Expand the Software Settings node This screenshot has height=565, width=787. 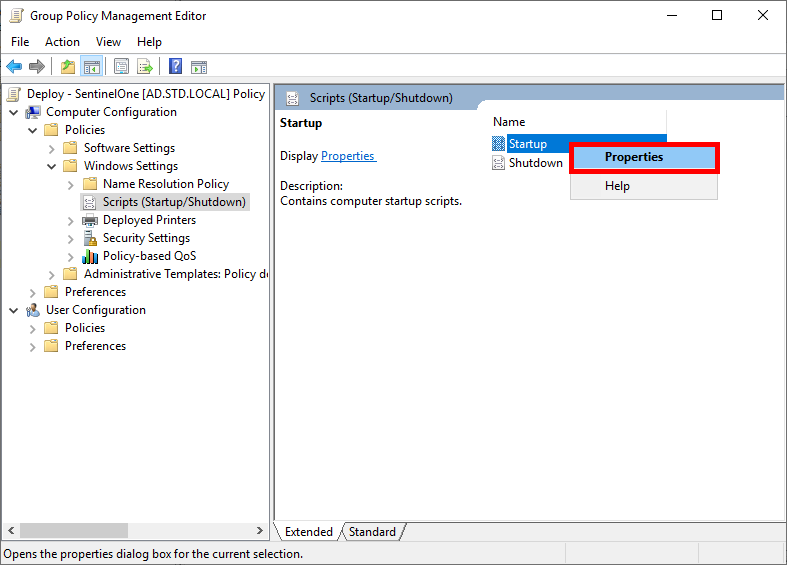52,148
